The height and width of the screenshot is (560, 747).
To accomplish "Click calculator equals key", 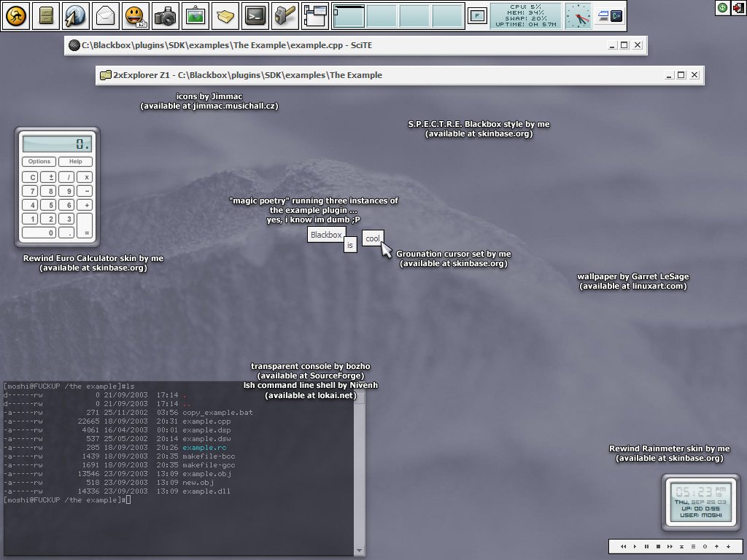I will [85, 226].
